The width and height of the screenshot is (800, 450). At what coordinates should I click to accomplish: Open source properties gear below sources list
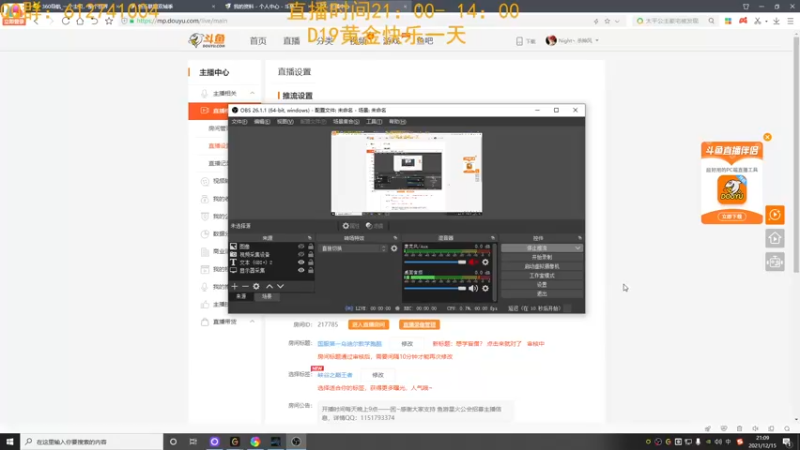(x=256, y=287)
